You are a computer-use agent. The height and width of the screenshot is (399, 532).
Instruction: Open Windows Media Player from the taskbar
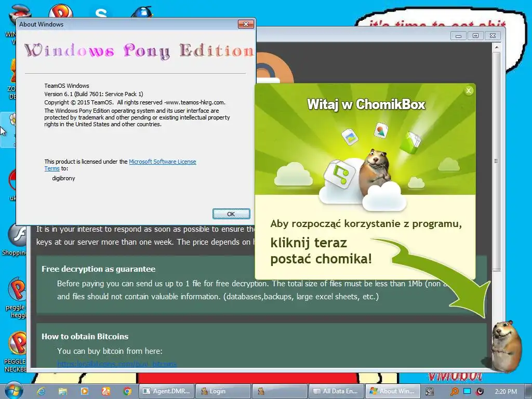[x=85, y=391]
